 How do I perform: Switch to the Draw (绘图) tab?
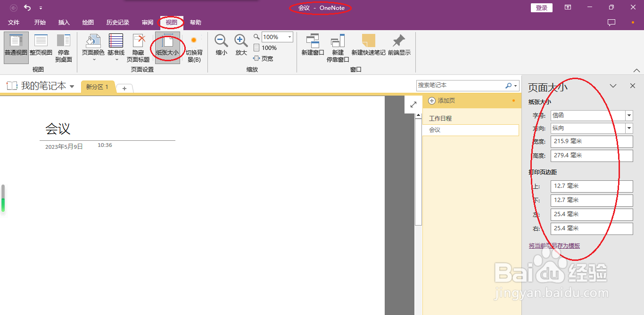[x=88, y=22]
